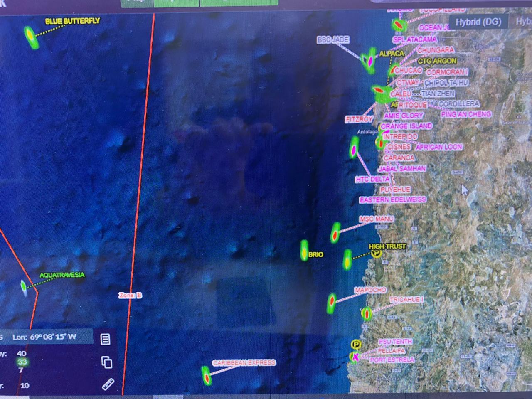
Task: Click the FITZROY vessel name label
Action: (360, 118)
